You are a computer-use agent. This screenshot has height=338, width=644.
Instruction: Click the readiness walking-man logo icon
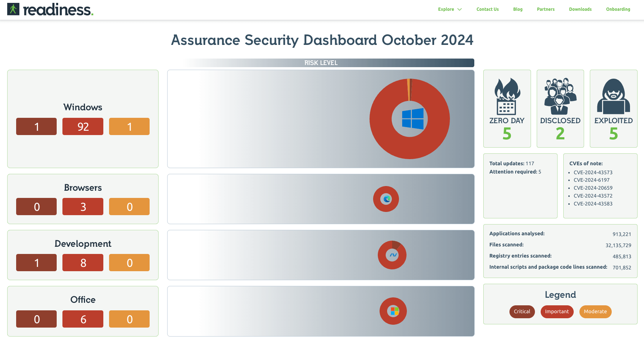[x=13, y=9]
